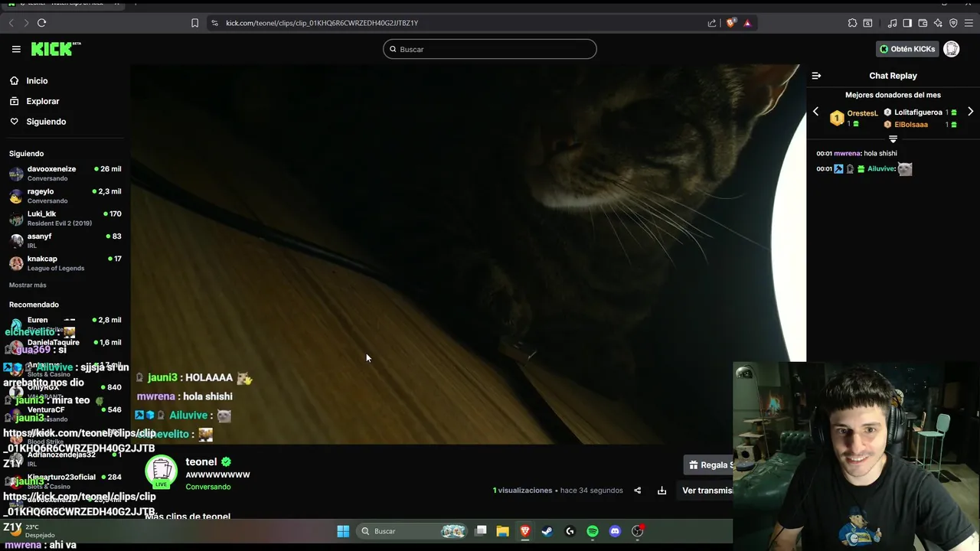Click the Windows taskbar Buscar search box
Image resolution: width=980 pixels, height=551 pixels.
(412, 531)
